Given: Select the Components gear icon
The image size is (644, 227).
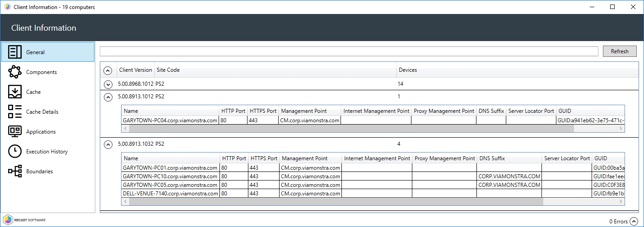Looking at the screenshot, I should click(15, 72).
